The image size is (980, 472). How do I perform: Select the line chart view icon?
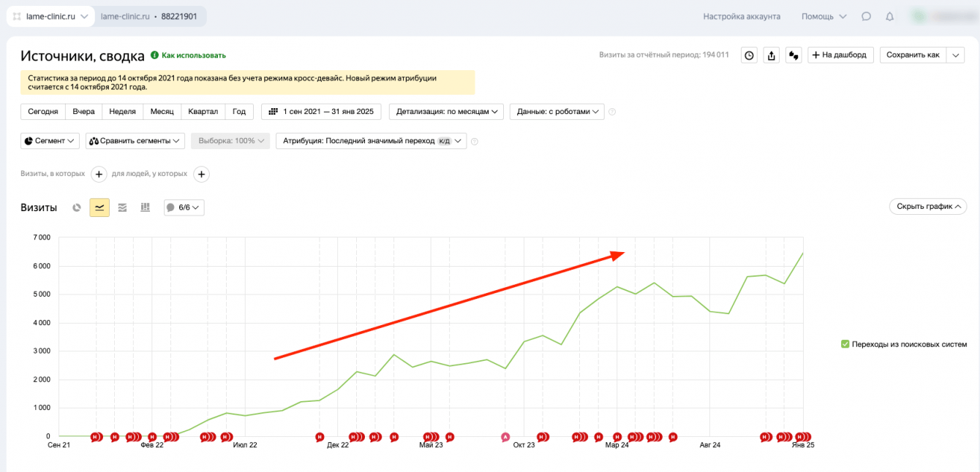(99, 208)
